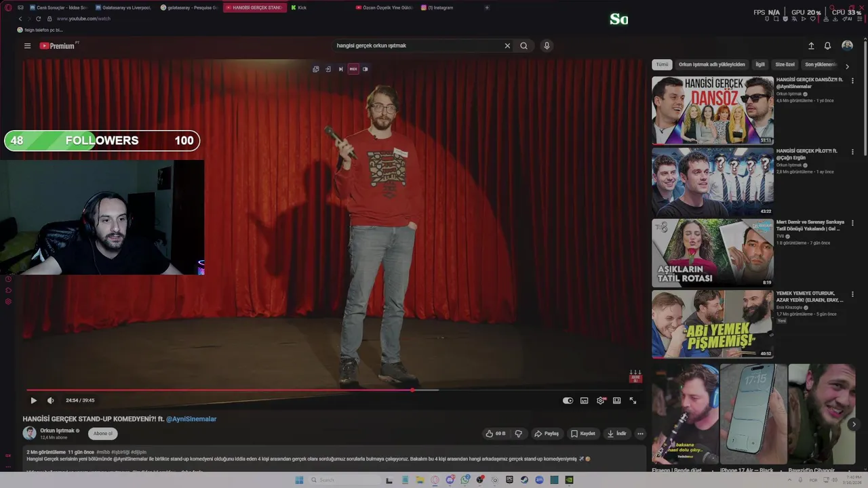
Task: Open Epic Games Launcher from taskbar
Action: pos(509,480)
